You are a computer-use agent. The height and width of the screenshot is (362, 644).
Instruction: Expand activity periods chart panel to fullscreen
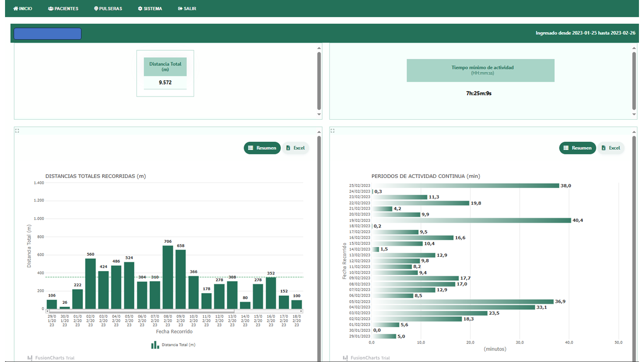tap(333, 131)
